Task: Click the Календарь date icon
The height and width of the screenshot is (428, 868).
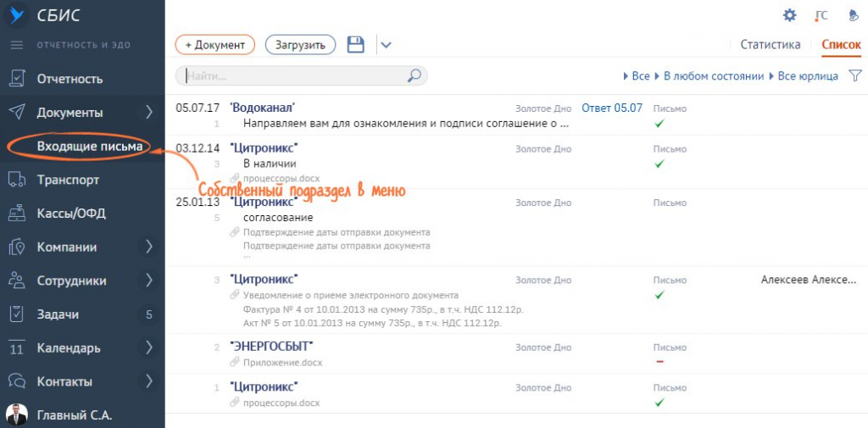Action: (17, 348)
